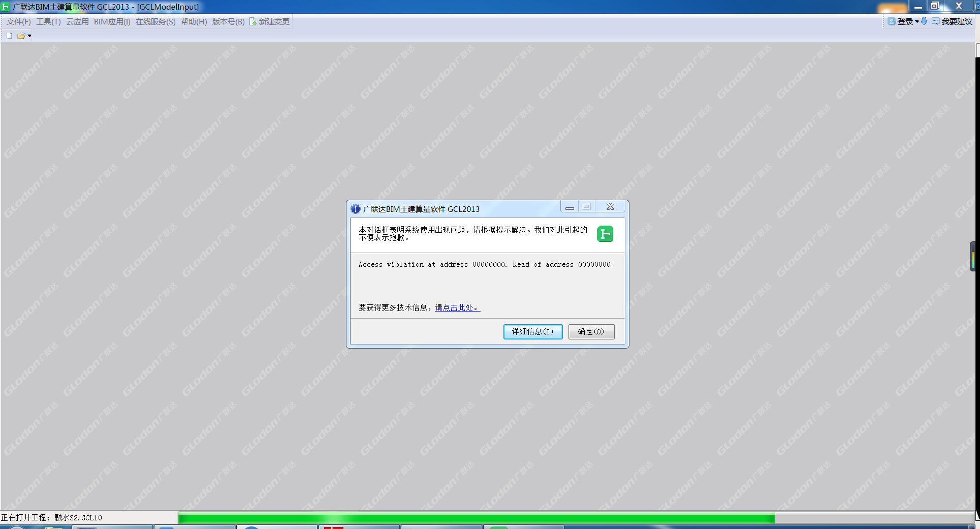Open the BIM应用(I) menu
This screenshot has width=980, height=529.
pos(112,22)
